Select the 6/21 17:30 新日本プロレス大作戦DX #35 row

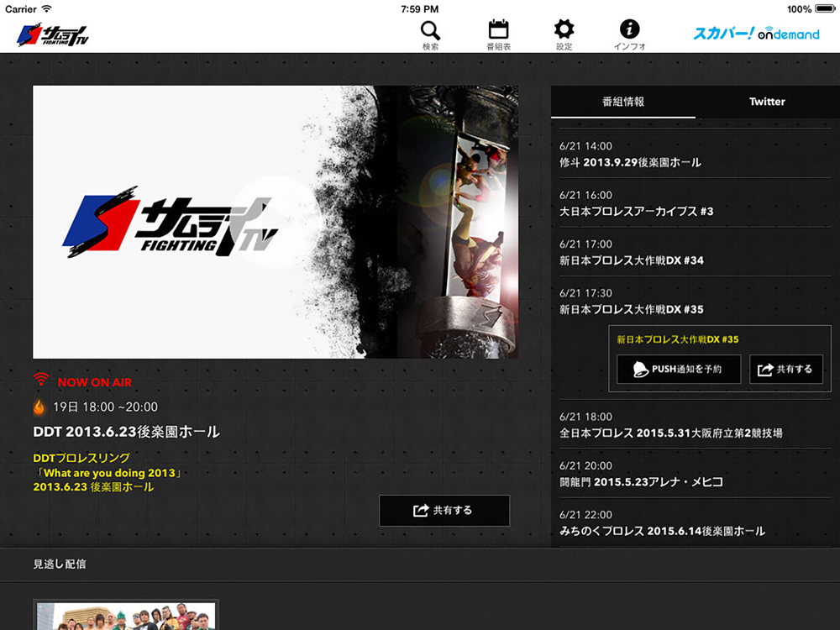(696, 301)
